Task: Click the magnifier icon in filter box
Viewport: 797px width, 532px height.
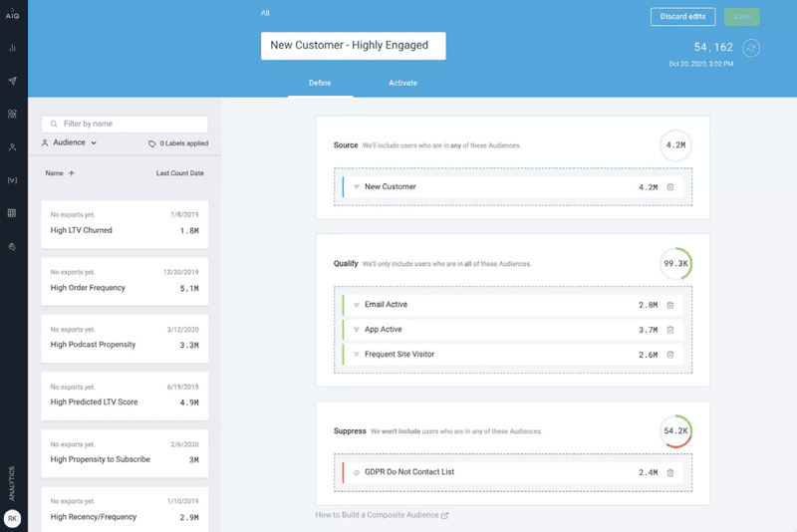Action: point(54,124)
